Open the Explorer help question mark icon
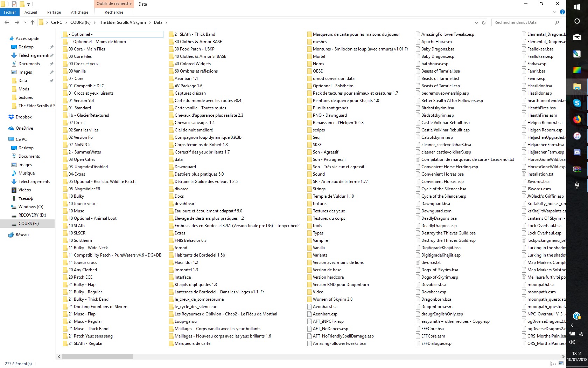This screenshot has width=588, height=368. 562,12
